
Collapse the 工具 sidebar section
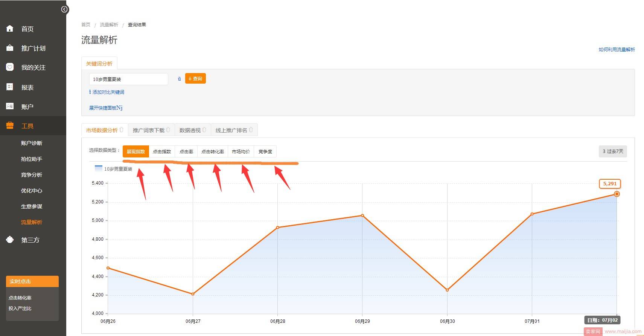click(27, 126)
